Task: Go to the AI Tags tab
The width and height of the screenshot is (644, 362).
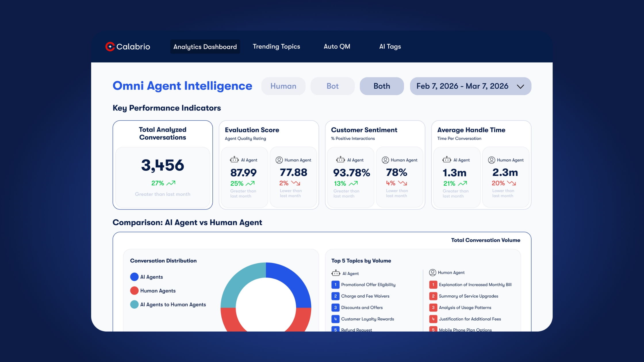Action: 390,47
